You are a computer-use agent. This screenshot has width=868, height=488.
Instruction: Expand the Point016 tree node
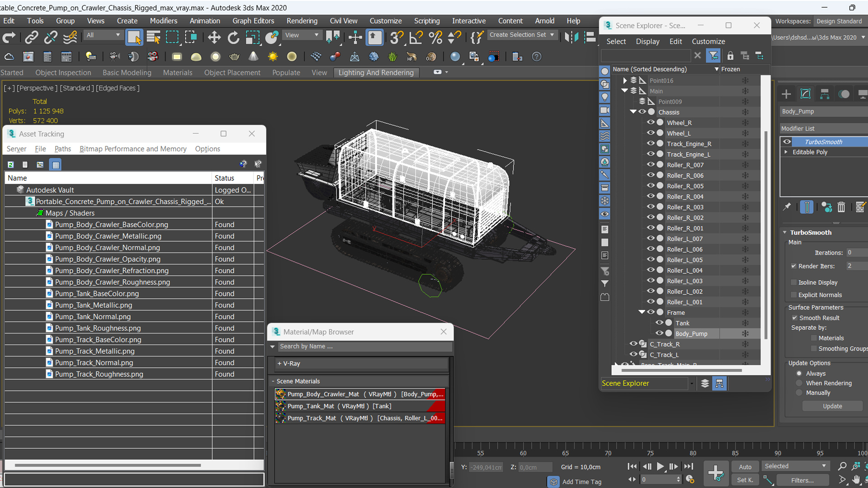625,80
